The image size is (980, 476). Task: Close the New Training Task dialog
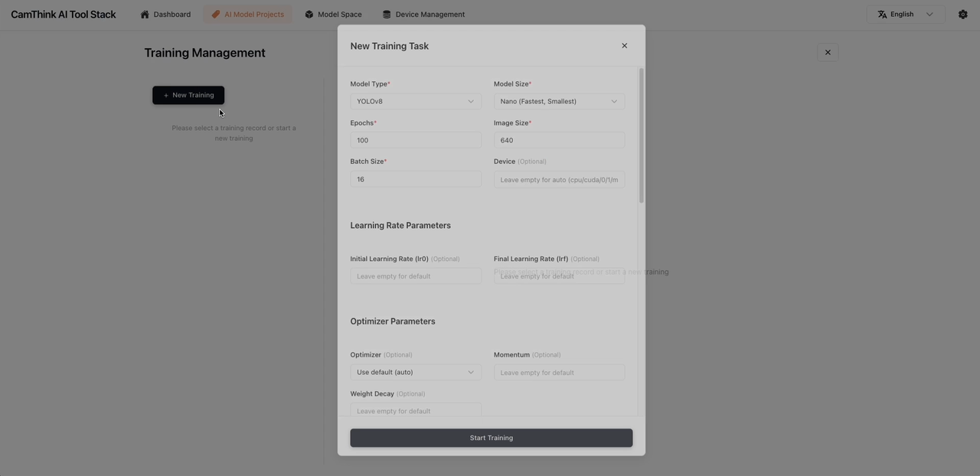coord(624,46)
